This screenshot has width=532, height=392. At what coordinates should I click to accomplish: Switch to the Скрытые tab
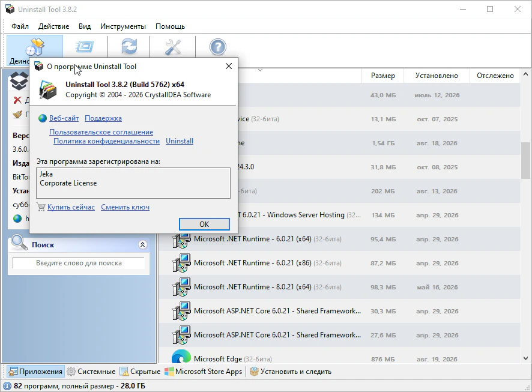point(140,372)
